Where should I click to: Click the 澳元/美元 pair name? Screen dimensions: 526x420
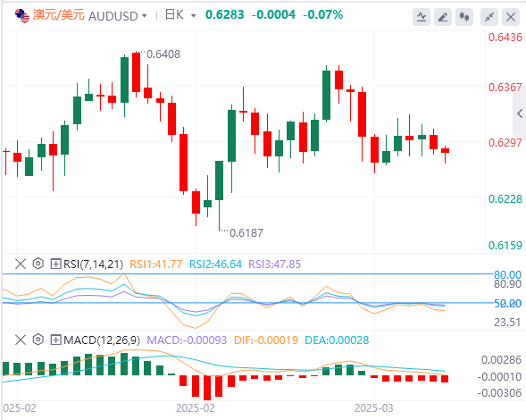tap(59, 15)
